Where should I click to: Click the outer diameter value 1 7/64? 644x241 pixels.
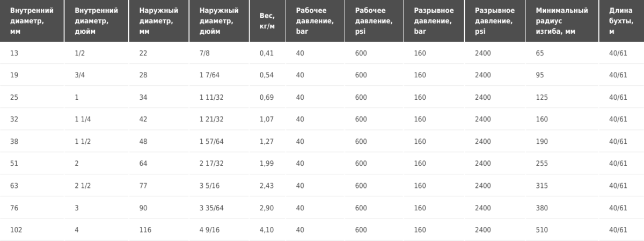209,75
